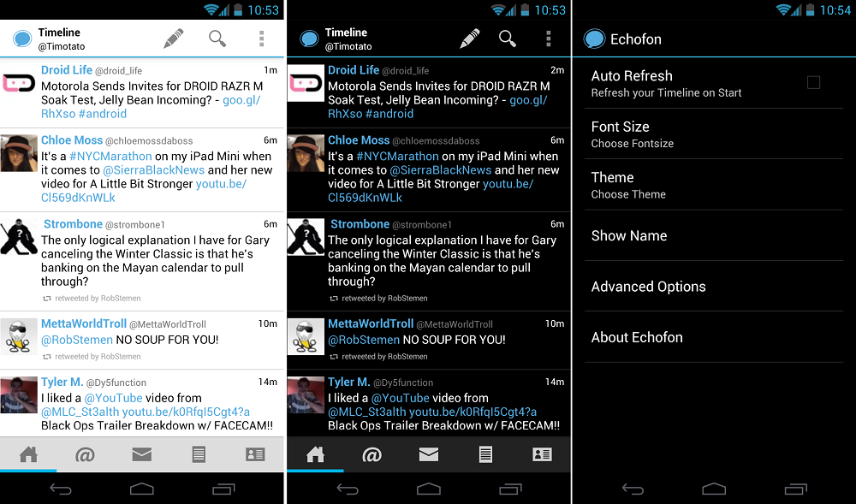Tap Droid Life avatar in light-theme timeline
856x504 pixels.
(x=18, y=83)
